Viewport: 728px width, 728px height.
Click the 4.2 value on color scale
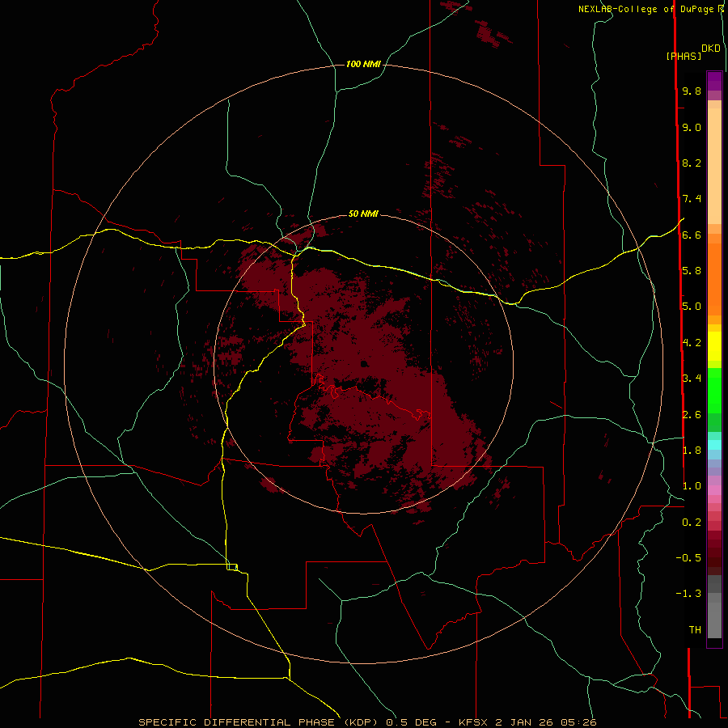(692, 343)
